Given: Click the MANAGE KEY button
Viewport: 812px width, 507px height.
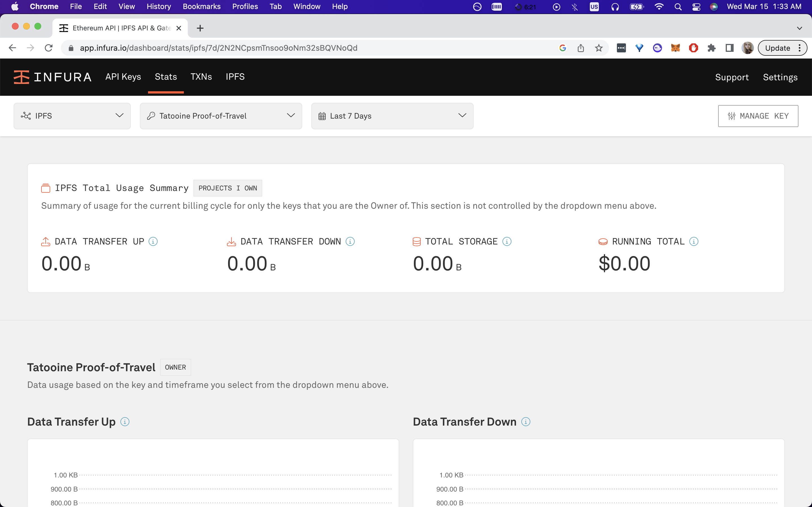Looking at the screenshot, I should tap(758, 116).
